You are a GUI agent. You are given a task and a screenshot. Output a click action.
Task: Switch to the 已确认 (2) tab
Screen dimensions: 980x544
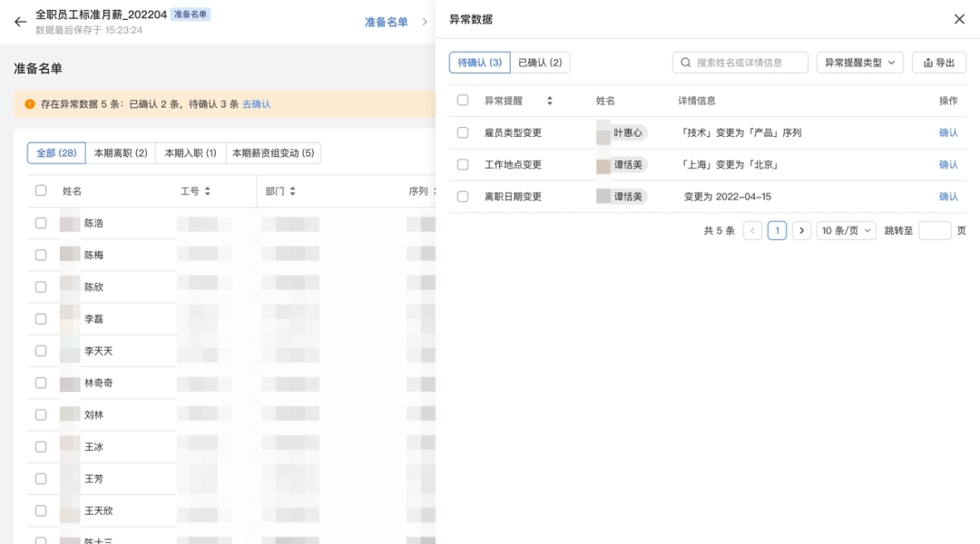(x=540, y=63)
